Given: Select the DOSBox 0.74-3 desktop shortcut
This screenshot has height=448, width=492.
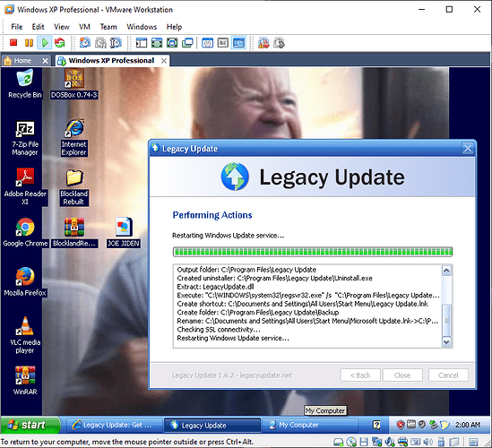Looking at the screenshot, I should [x=74, y=83].
